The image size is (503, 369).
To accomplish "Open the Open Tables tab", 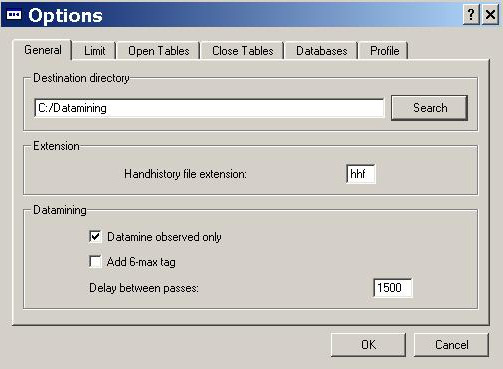I will pos(159,51).
